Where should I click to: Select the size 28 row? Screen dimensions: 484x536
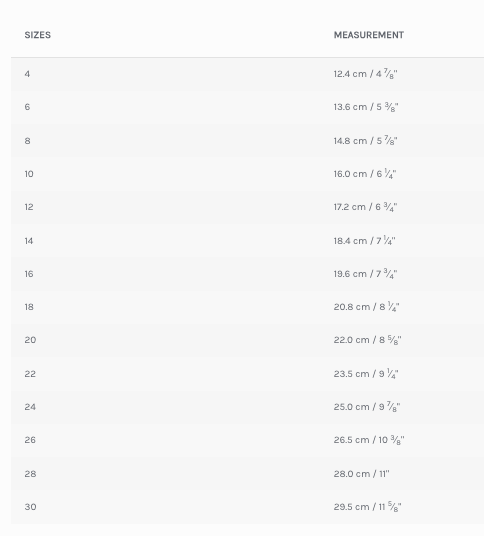pos(247,474)
